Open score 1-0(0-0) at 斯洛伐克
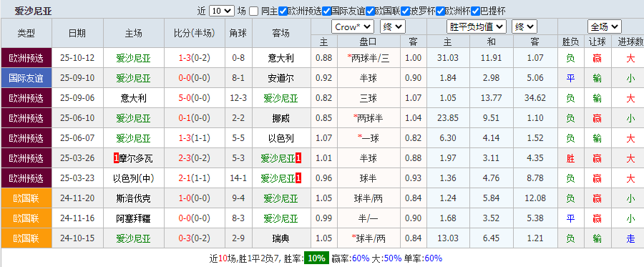 coord(195,199)
